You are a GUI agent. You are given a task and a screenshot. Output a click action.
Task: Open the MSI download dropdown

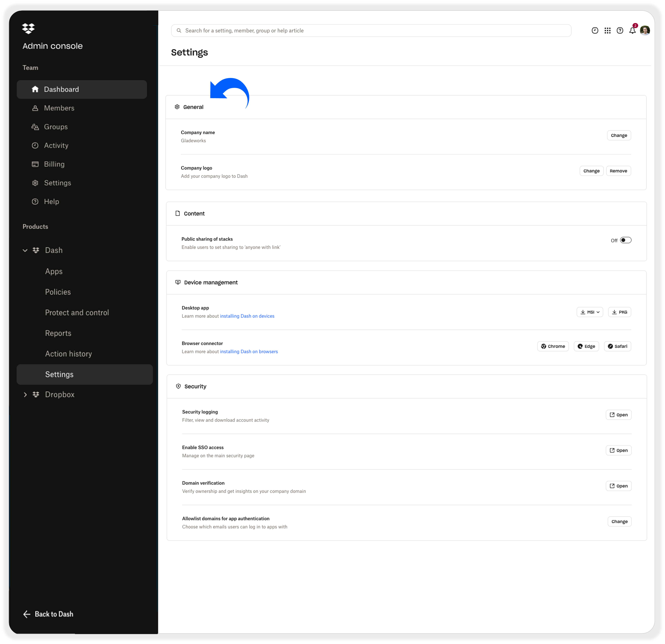coord(590,312)
